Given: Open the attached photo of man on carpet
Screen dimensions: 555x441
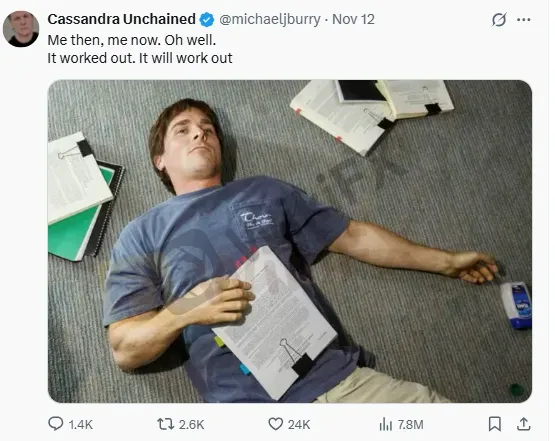Looking at the screenshot, I should point(290,241).
